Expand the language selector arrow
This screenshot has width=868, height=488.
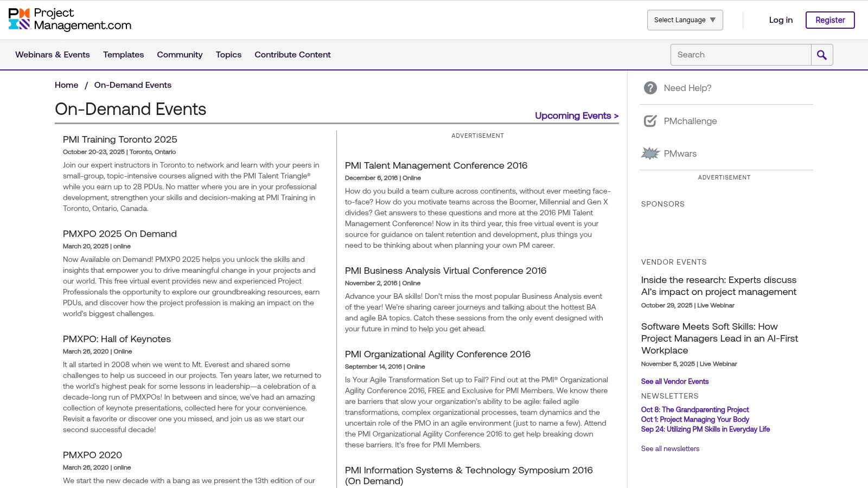pyautogui.click(x=712, y=20)
